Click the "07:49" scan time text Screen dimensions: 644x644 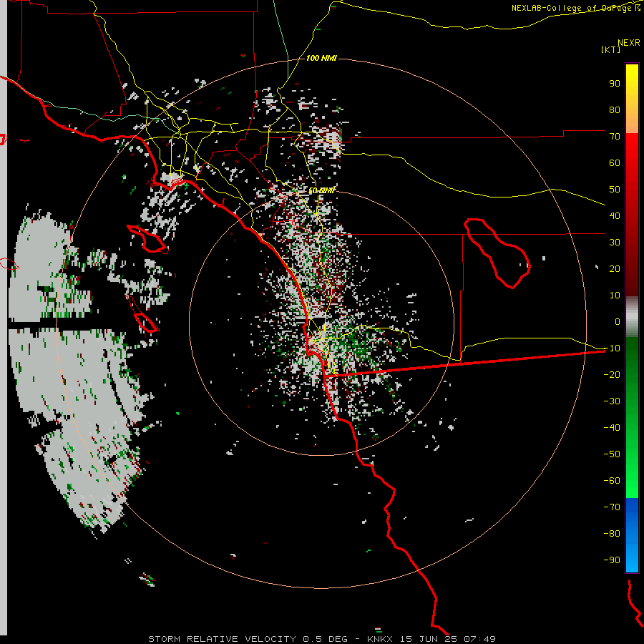479,639
